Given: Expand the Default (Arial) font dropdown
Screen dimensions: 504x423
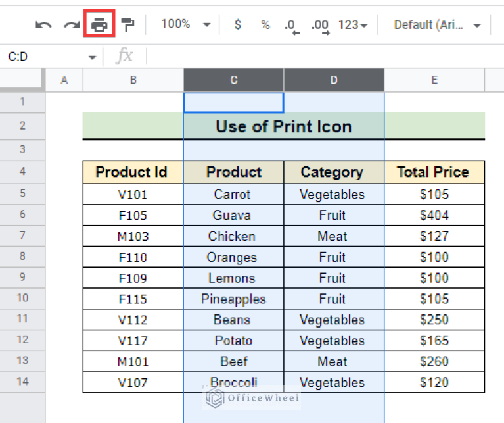Looking at the screenshot, I should 437,25.
